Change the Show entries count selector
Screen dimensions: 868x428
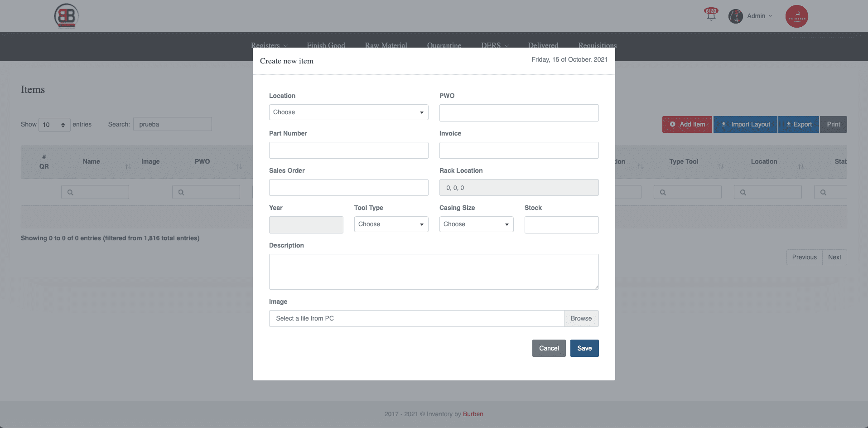point(54,125)
